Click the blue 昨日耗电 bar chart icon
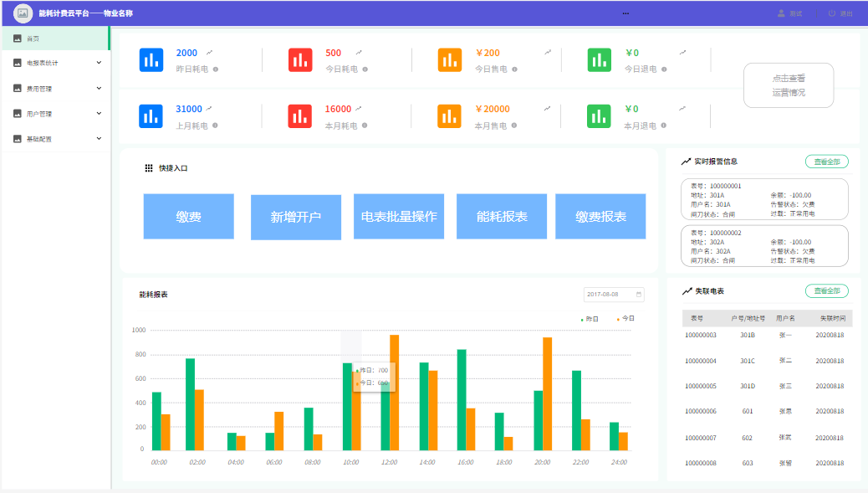This screenshot has width=868, height=493. 151,59
